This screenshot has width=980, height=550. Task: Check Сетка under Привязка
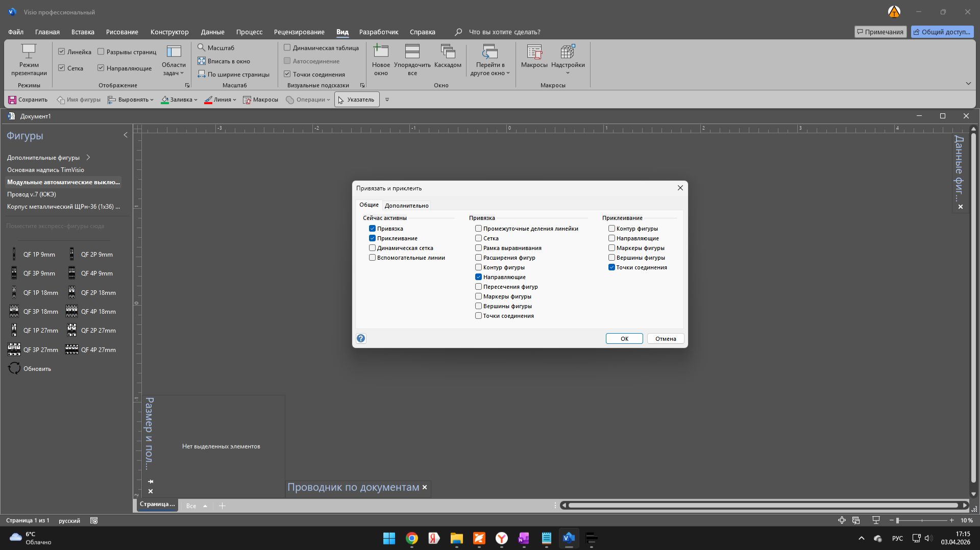tap(478, 238)
